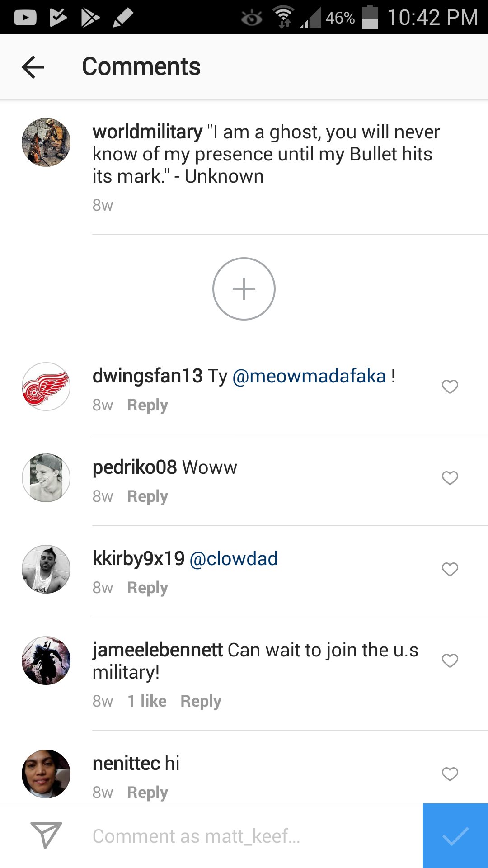The height and width of the screenshot is (868, 488).
Task: Reply to dwingsfan13's comment
Action: pyautogui.click(x=147, y=405)
